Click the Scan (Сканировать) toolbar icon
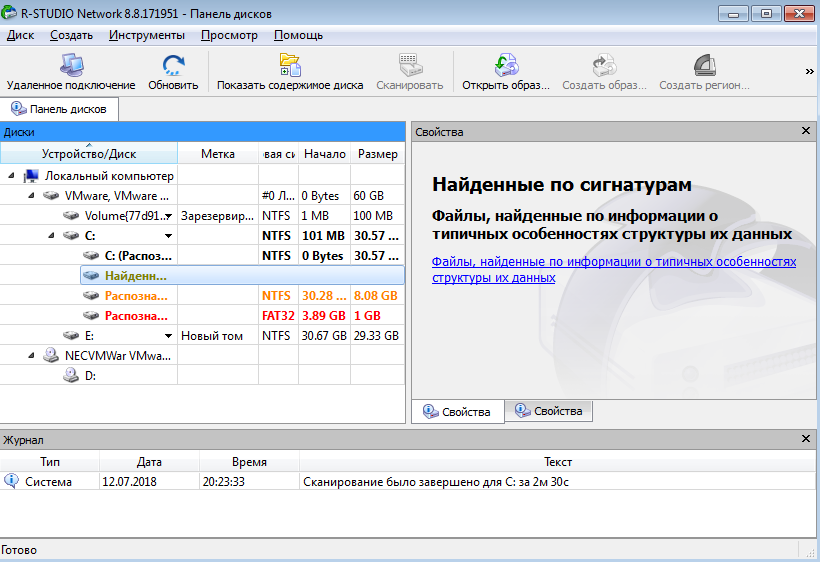The height and width of the screenshot is (562, 820). tap(409, 65)
